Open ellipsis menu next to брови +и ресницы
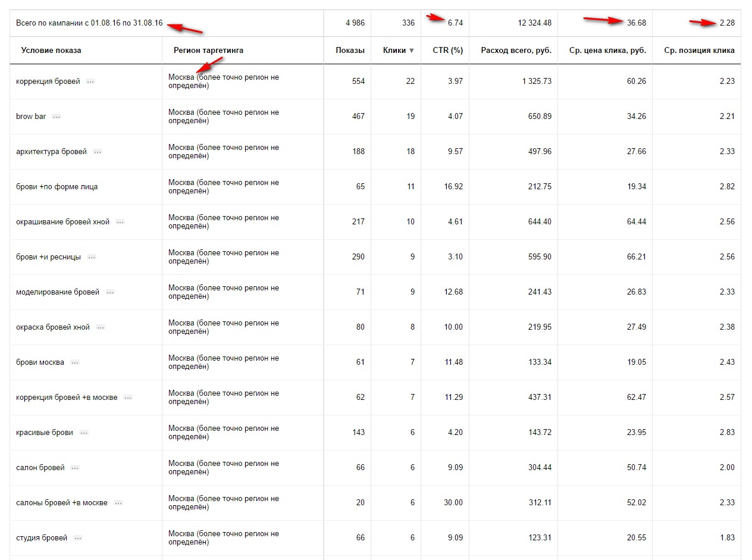Image resolution: width=752 pixels, height=560 pixels. tap(92, 257)
